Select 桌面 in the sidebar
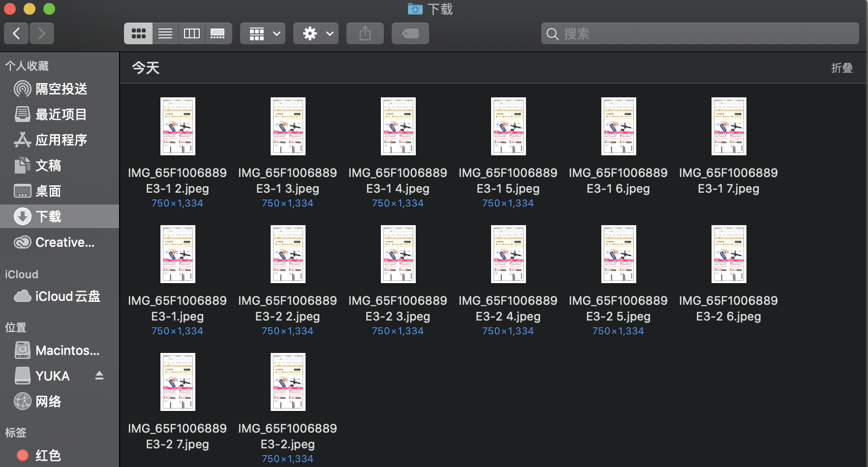The image size is (868, 467). pos(48,191)
